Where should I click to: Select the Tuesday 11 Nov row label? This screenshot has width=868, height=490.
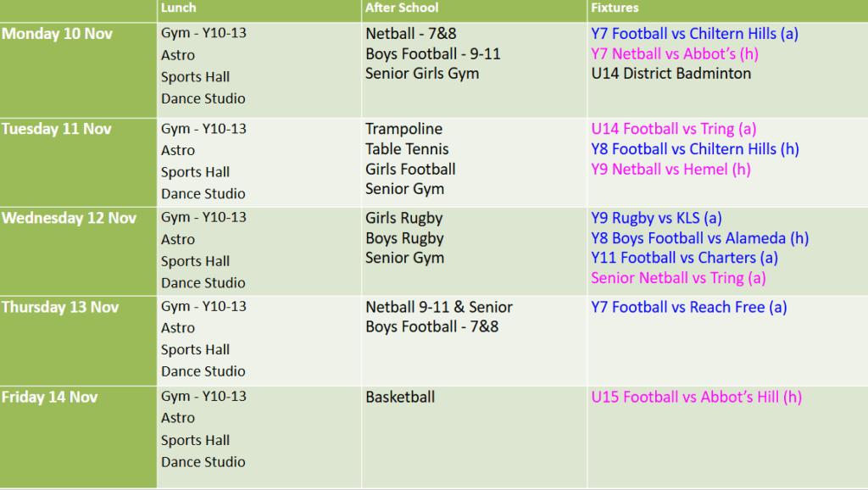(58, 129)
